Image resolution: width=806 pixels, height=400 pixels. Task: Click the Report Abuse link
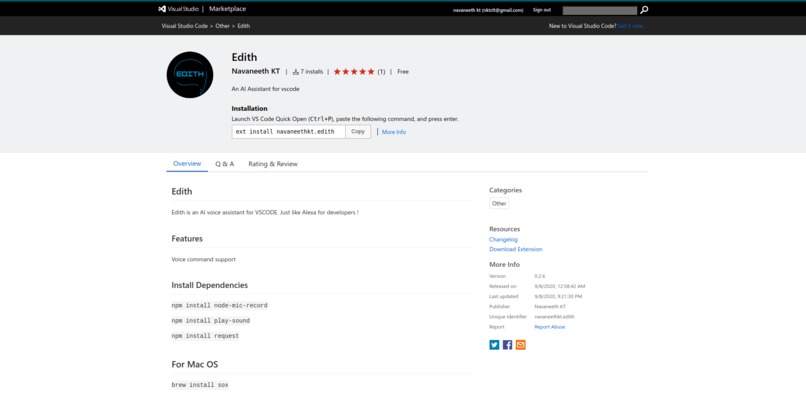(549, 327)
